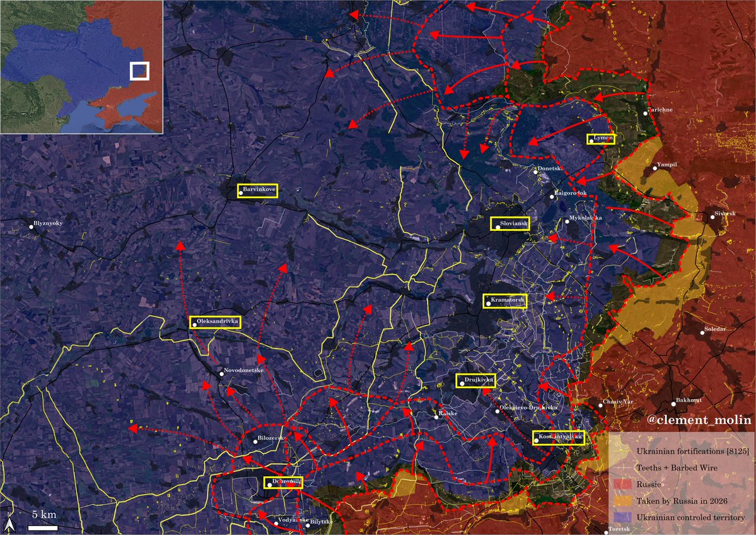Click the Toretsk town label
The image size is (756, 535).
(619, 529)
